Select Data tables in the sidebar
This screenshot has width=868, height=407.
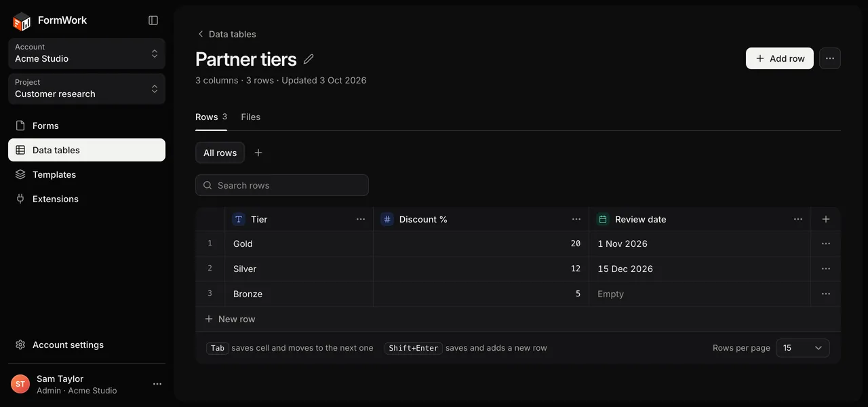(x=87, y=150)
